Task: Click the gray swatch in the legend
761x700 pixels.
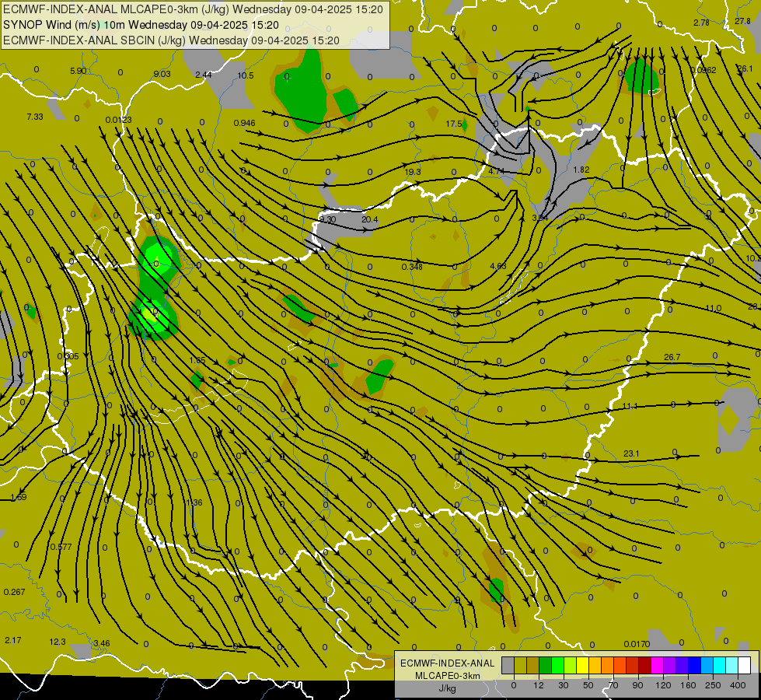Action: [x=508, y=666]
